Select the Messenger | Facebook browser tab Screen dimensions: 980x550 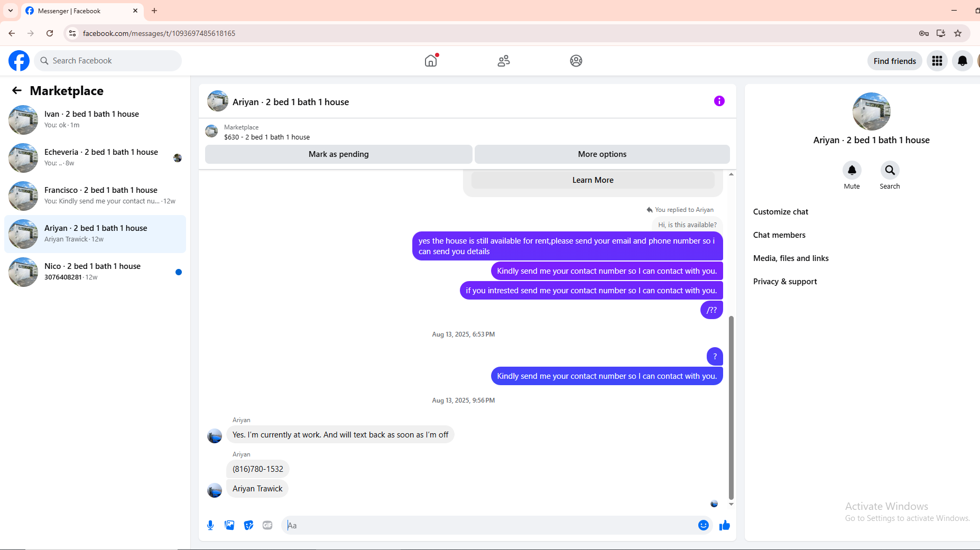81,11
